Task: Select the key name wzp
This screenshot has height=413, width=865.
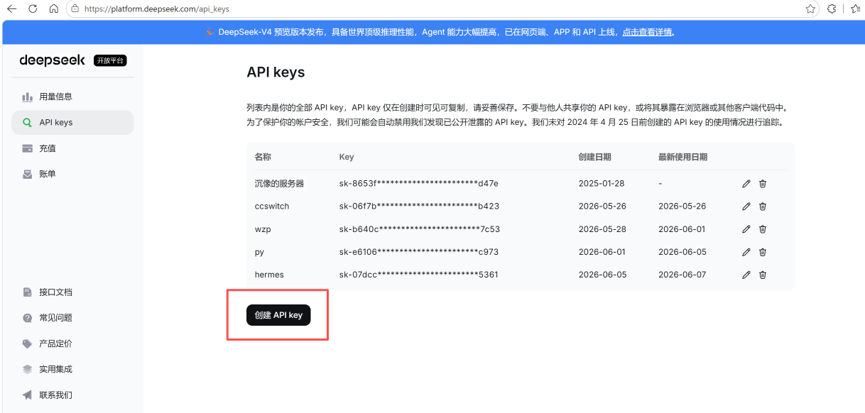Action: click(x=263, y=229)
